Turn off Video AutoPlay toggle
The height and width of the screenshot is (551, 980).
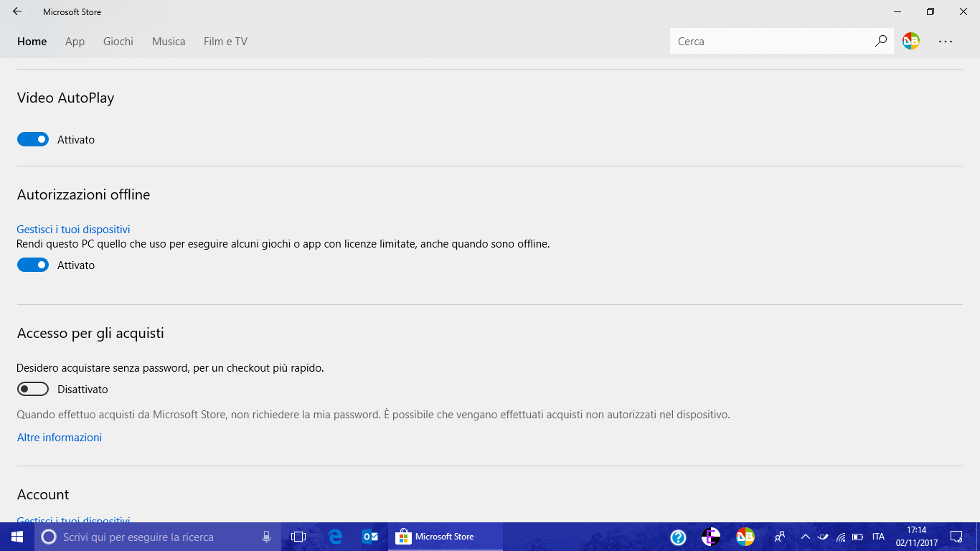point(33,139)
